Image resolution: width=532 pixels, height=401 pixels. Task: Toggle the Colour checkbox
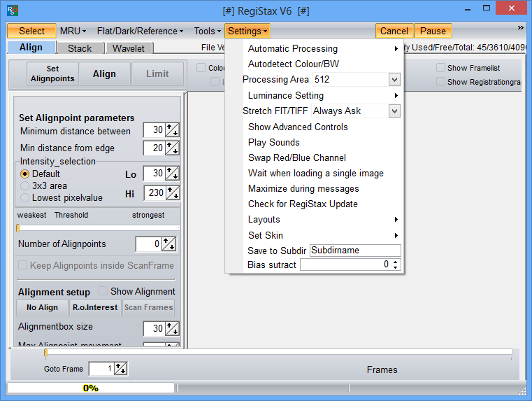pyautogui.click(x=201, y=68)
